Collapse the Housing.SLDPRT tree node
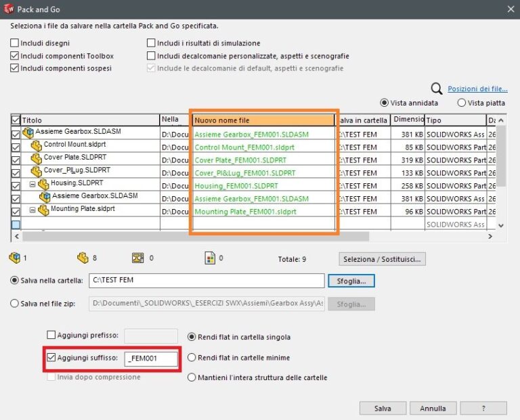The image size is (520, 420). click(32, 184)
